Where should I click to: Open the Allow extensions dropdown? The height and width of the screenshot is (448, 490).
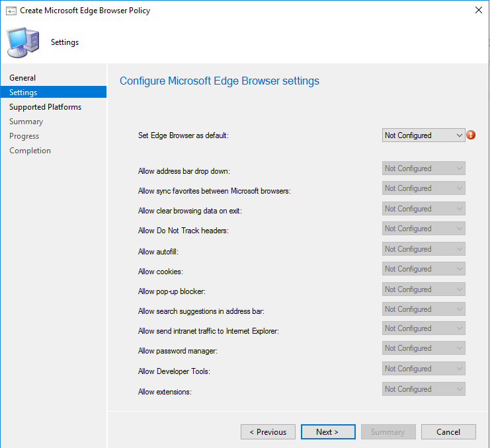click(x=424, y=389)
